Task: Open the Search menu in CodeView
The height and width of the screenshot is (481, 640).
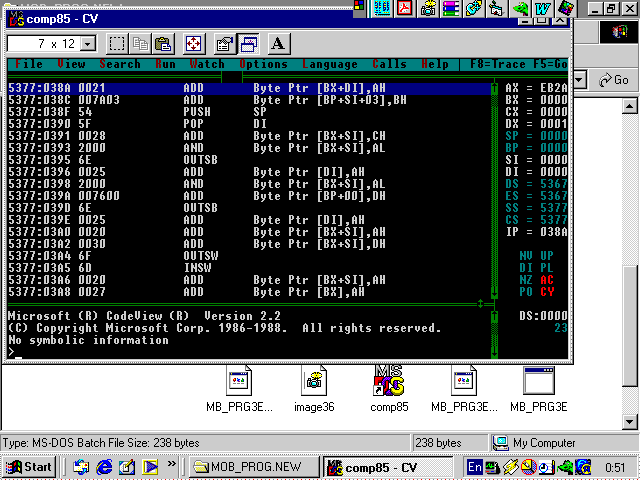Action: pos(120,64)
